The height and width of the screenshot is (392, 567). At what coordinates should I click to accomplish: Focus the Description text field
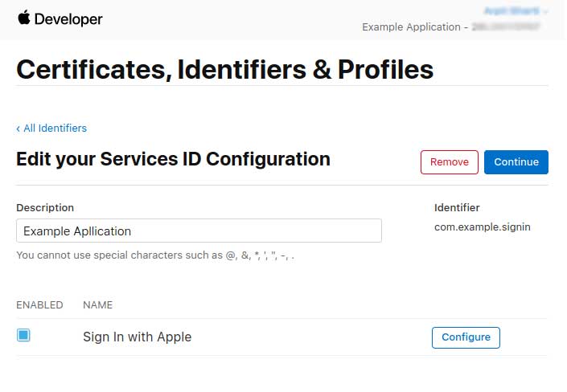pos(199,231)
